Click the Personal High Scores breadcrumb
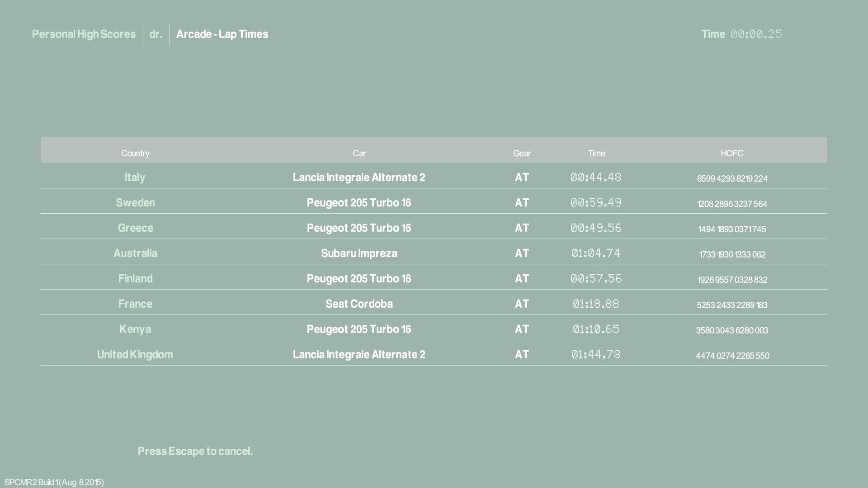 (x=84, y=34)
